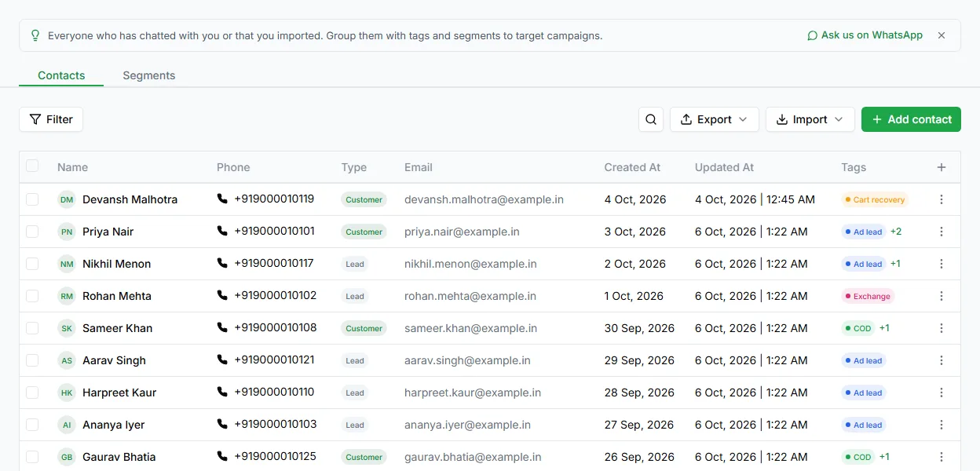Viewport: 980px width, 471px height.
Task: Click the Lead badge for Ananya Iyer
Action: click(x=355, y=425)
